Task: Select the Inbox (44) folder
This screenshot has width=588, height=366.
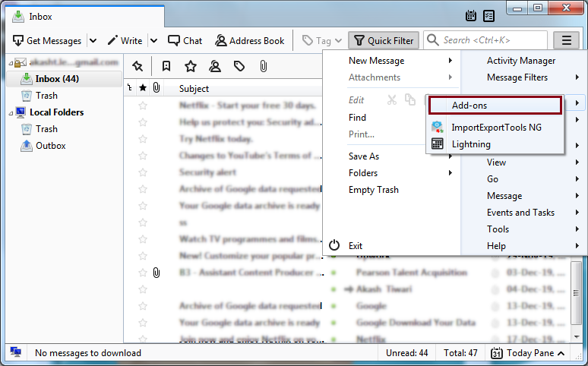Action: click(x=64, y=79)
